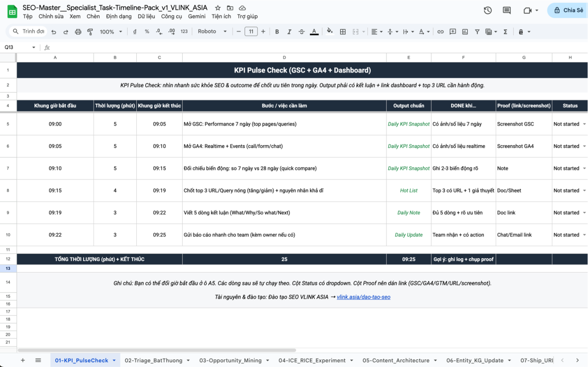Decrease decimal places icon

[159, 32]
